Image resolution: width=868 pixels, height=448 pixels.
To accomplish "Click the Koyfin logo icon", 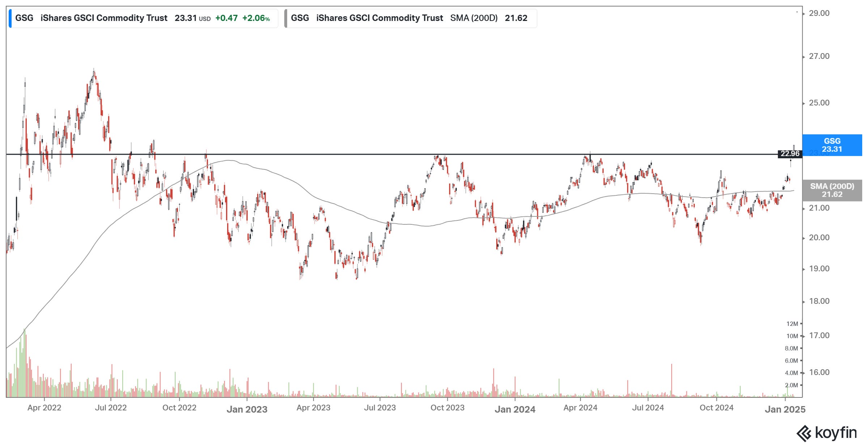I will 804,433.
